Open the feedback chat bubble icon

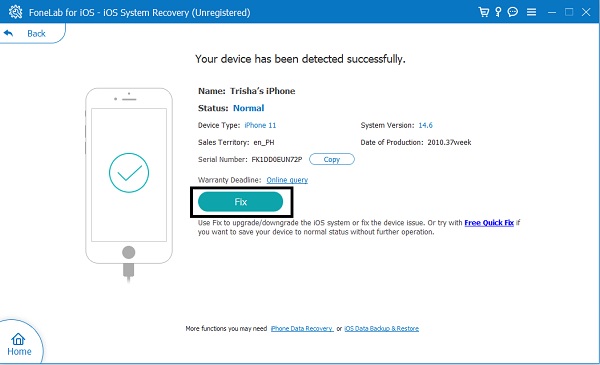(513, 12)
